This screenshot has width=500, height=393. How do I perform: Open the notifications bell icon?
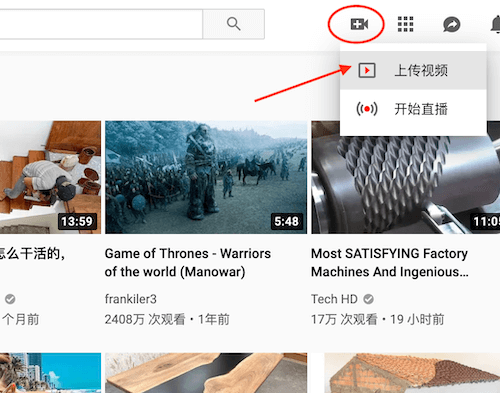[495, 25]
